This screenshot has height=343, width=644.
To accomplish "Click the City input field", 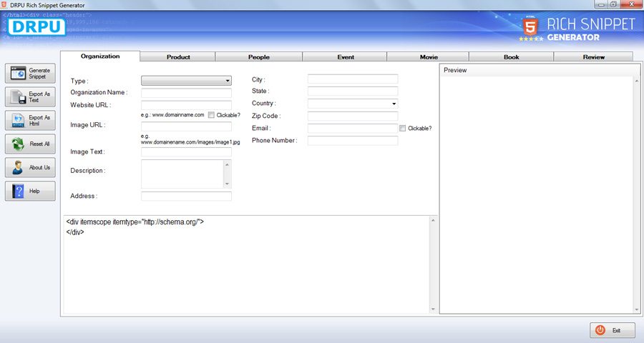I will (x=353, y=79).
